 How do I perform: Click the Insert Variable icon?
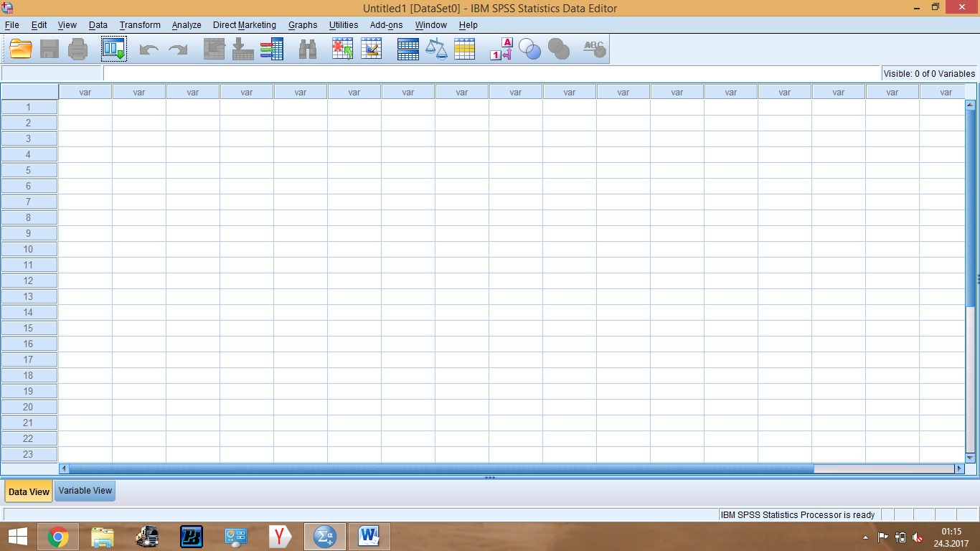pos(371,49)
